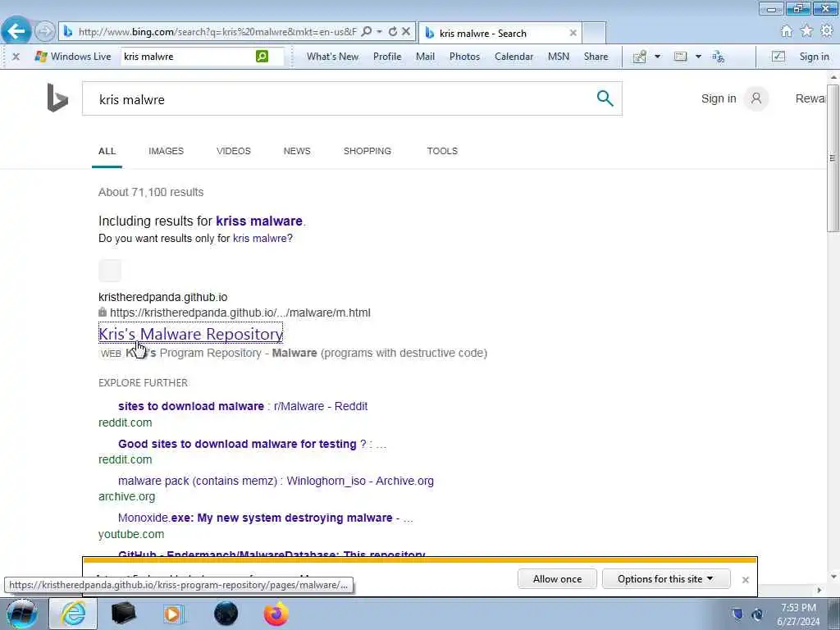Click Internet Explorer taskbar icon
The height and width of the screenshot is (630, 840).
[x=73, y=614]
